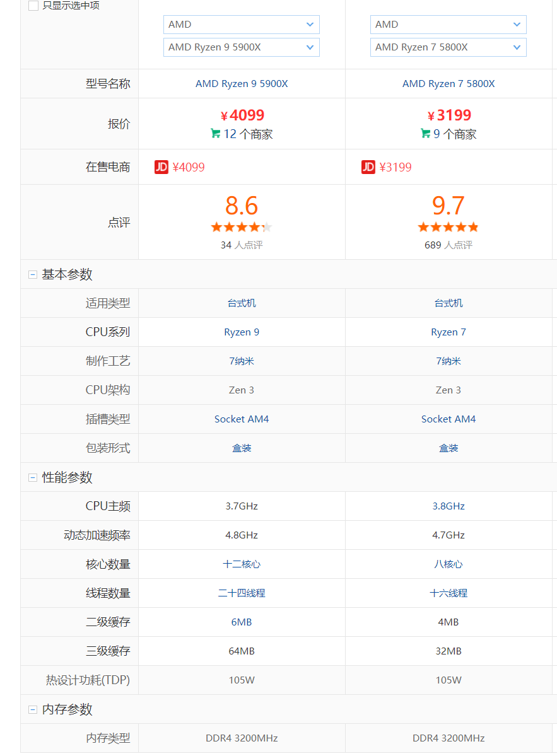The image size is (557, 756).
Task: Click 689 人点评 review count
Action: [x=449, y=245]
